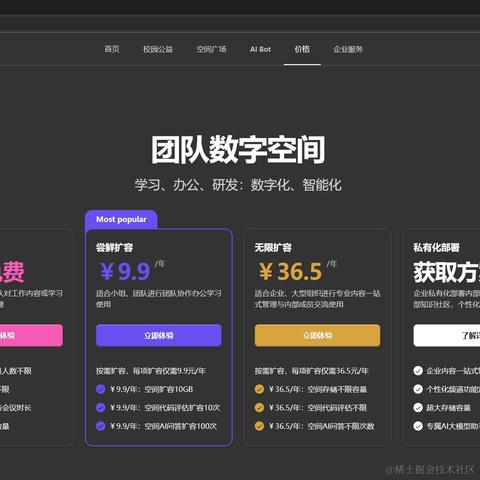Click description 适合企业、大型组织进行专业内容一站式管理
Viewport: 480px width, 480px height.
[x=317, y=299]
